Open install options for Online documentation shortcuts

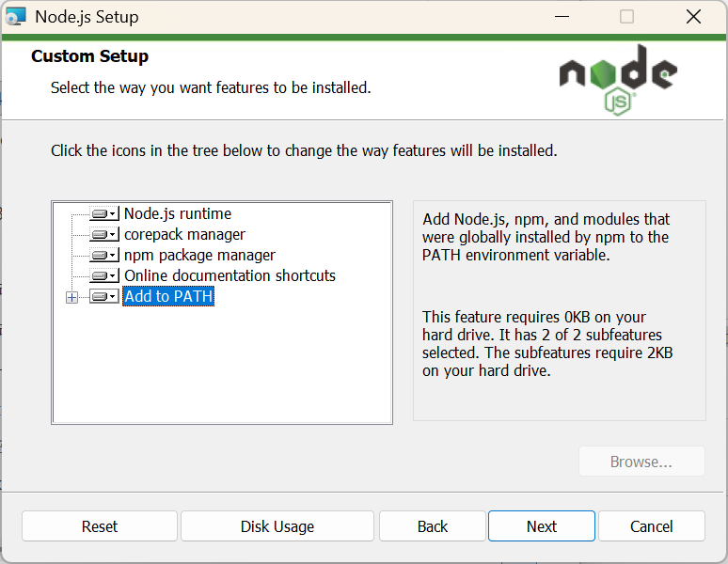point(104,276)
